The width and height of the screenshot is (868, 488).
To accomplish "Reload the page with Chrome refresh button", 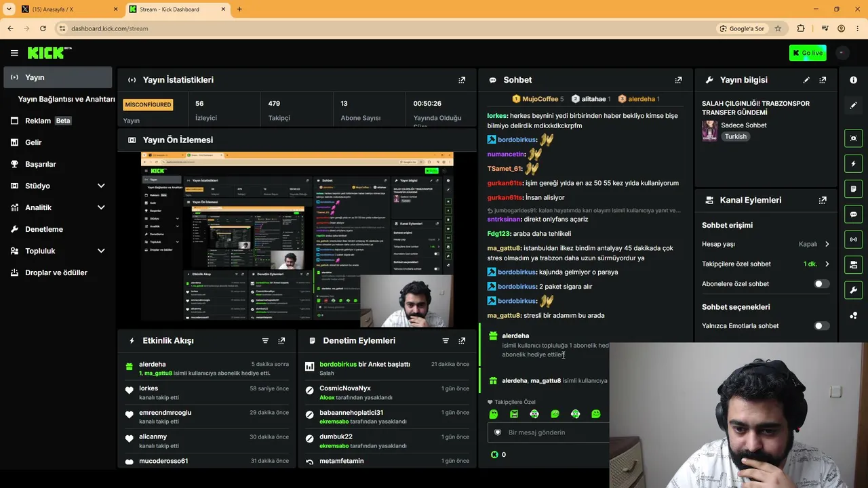I will (43, 28).
